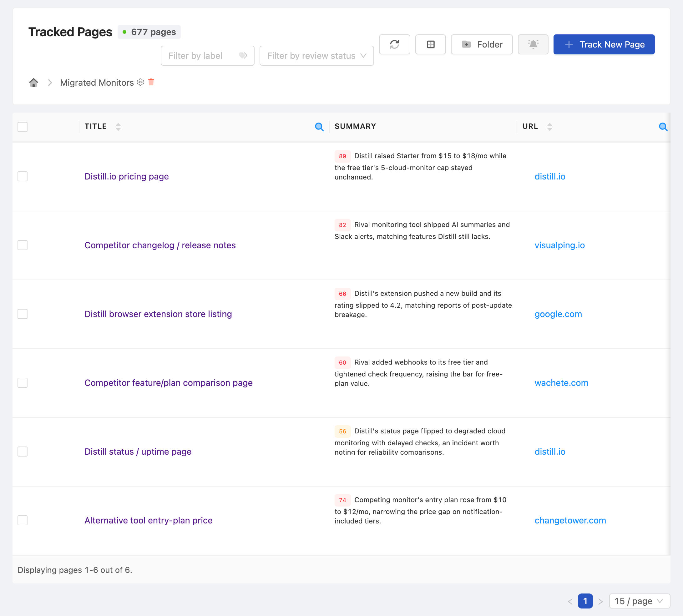Screen dimensions: 683x616
Task: Click the refresh icon button
Action: click(x=394, y=44)
